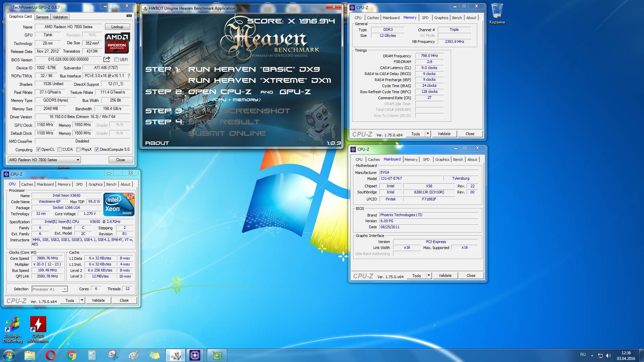Click the Lookup button in GPU-Z
The width and height of the screenshot is (644, 362).
click(117, 27)
